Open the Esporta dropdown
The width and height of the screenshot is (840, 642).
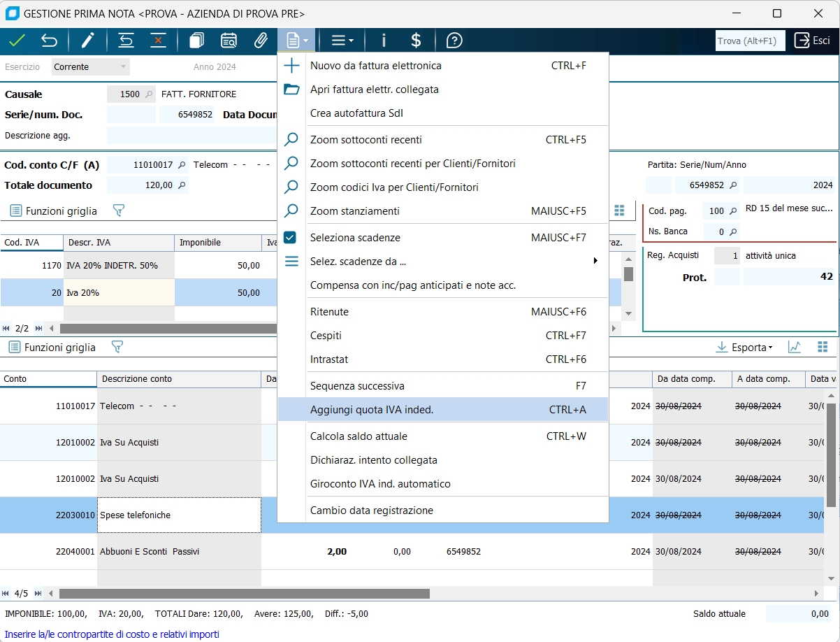tap(744, 348)
